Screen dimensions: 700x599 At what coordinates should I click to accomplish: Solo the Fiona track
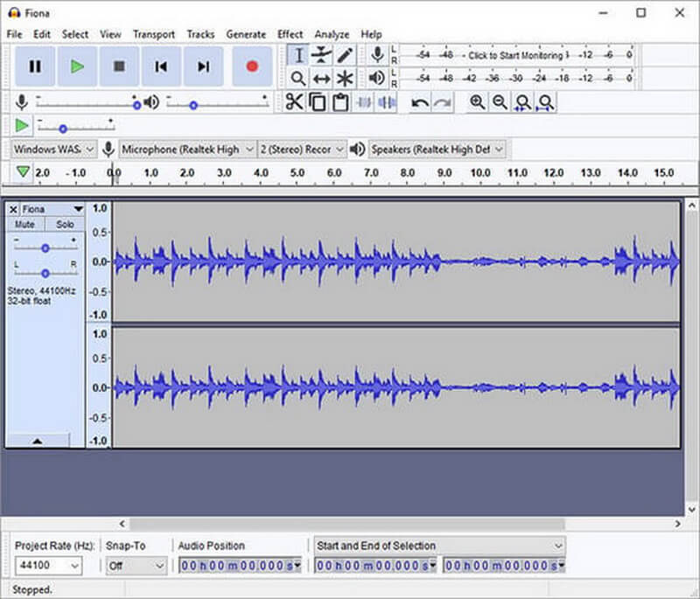coord(65,225)
